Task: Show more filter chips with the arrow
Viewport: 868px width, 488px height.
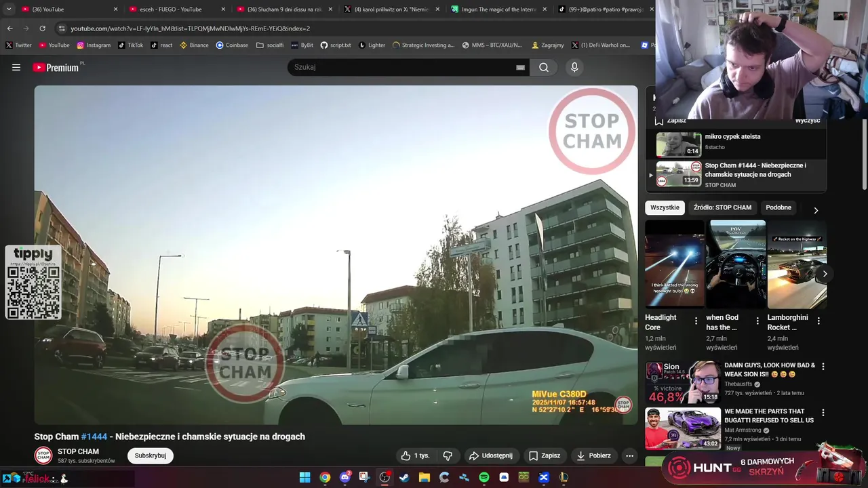Action: pyautogui.click(x=816, y=210)
